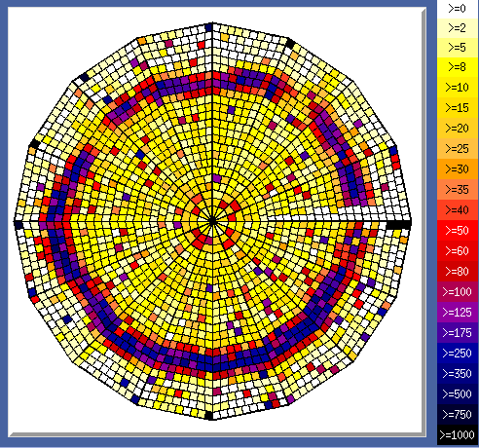Select the >=10 legend color entry
479x448 pixels.
[x=458, y=88]
